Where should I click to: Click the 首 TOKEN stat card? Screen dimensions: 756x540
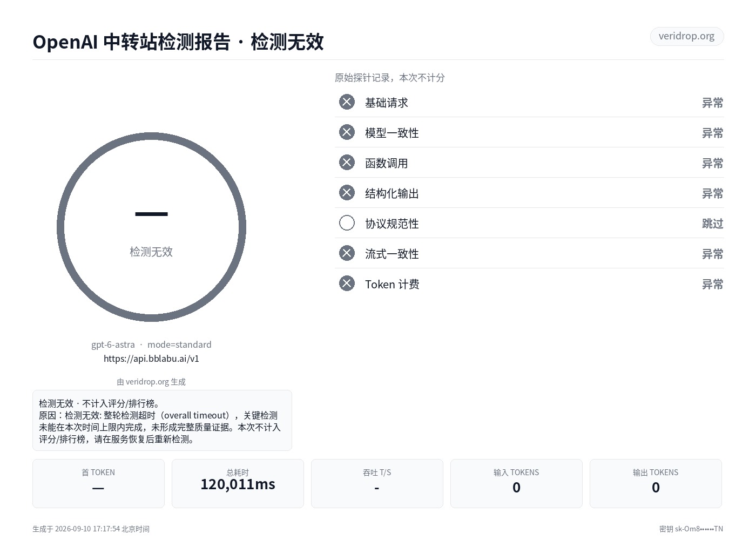(98, 483)
